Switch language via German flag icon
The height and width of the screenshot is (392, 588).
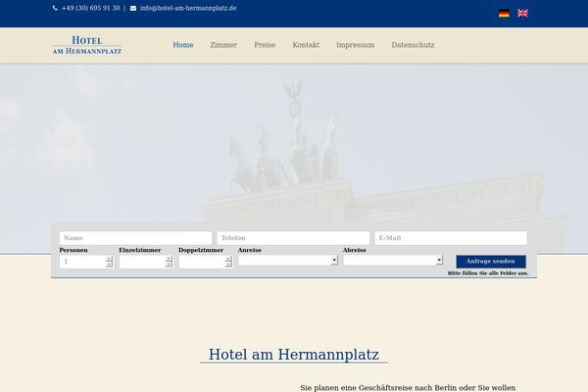point(504,13)
